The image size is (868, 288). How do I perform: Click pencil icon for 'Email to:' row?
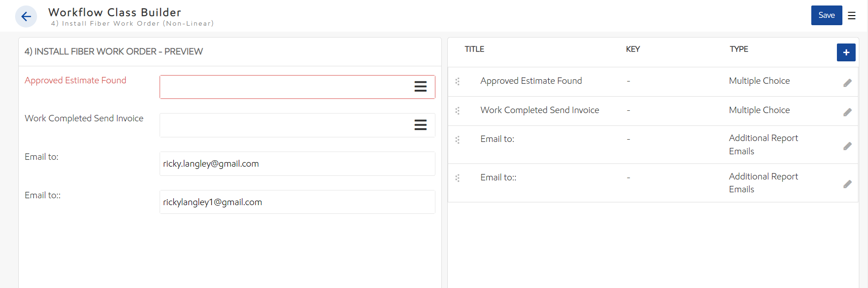click(x=847, y=146)
